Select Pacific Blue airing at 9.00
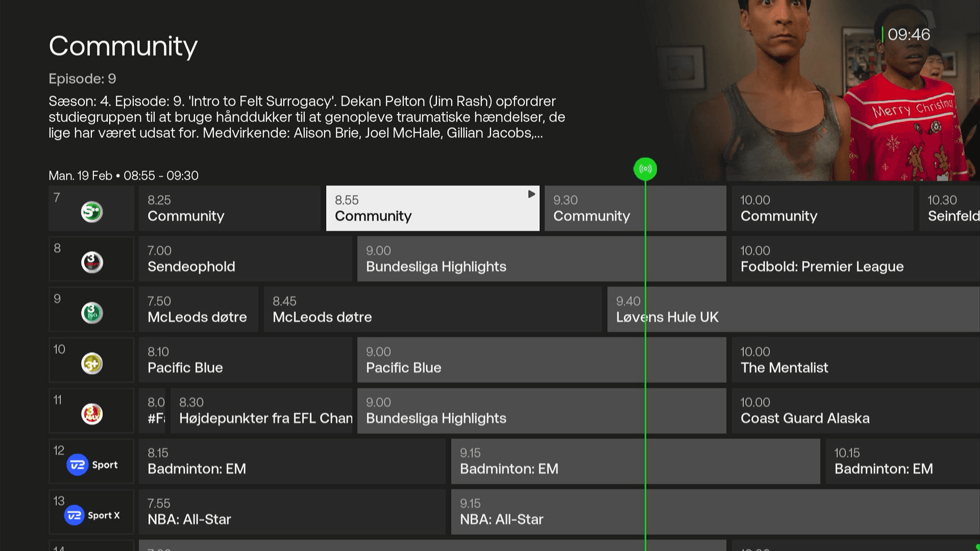Image resolution: width=980 pixels, height=551 pixels. [541, 360]
